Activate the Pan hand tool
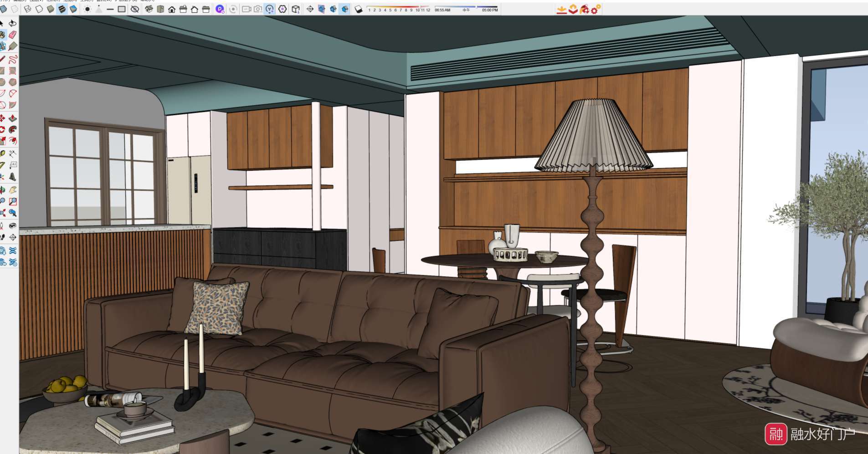 13,189
